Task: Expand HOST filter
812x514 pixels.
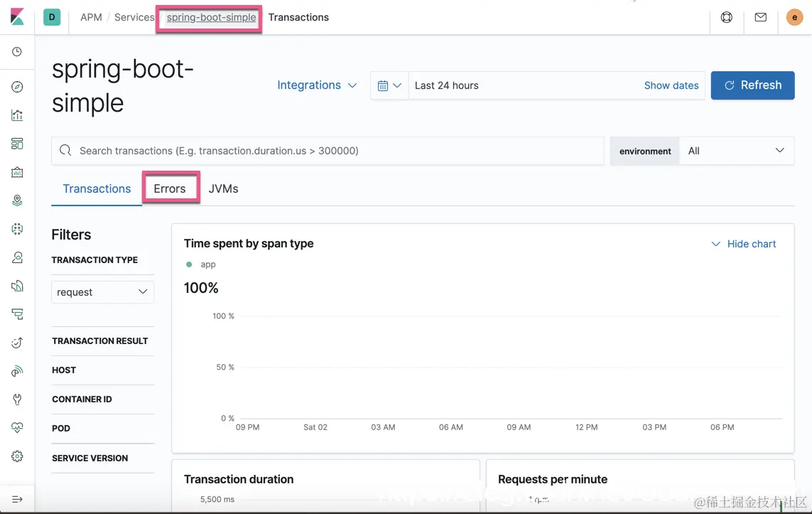Action: [64, 370]
